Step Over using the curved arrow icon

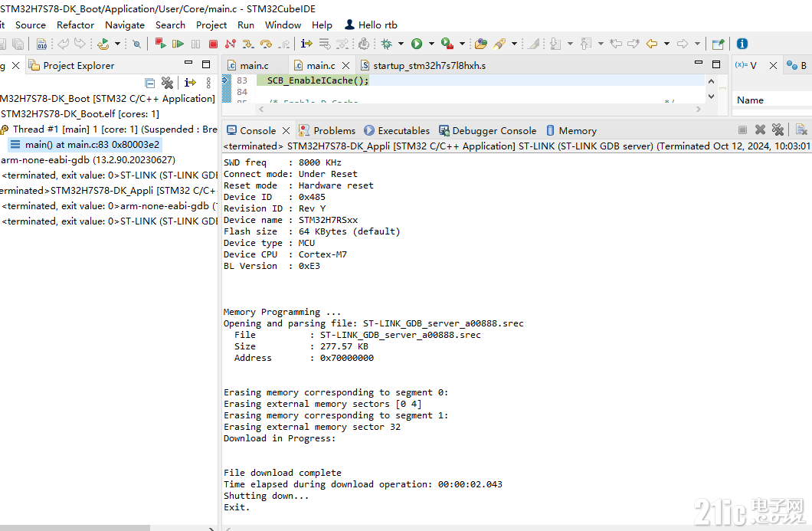[x=266, y=44]
